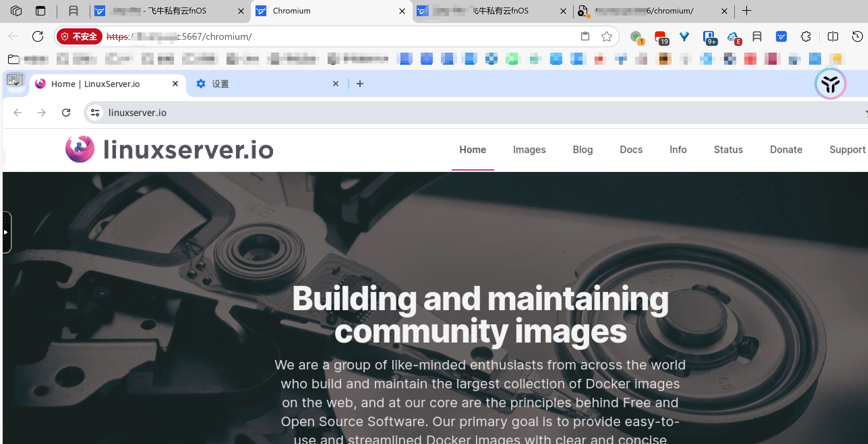This screenshot has width=868, height=444.
Task: Open the split screen icon in toolbar
Action: [833, 36]
